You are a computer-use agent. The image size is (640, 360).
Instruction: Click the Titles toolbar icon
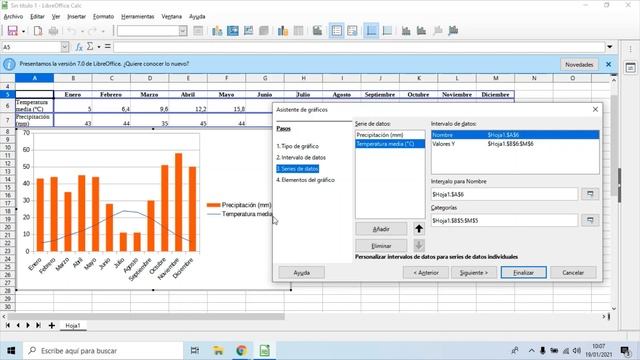click(x=317, y=31)
